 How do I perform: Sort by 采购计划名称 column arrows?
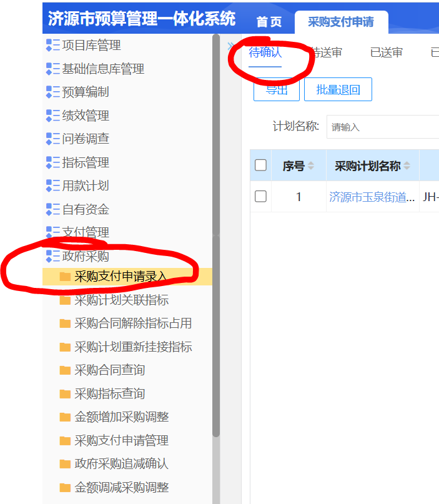tap(407, 166)
